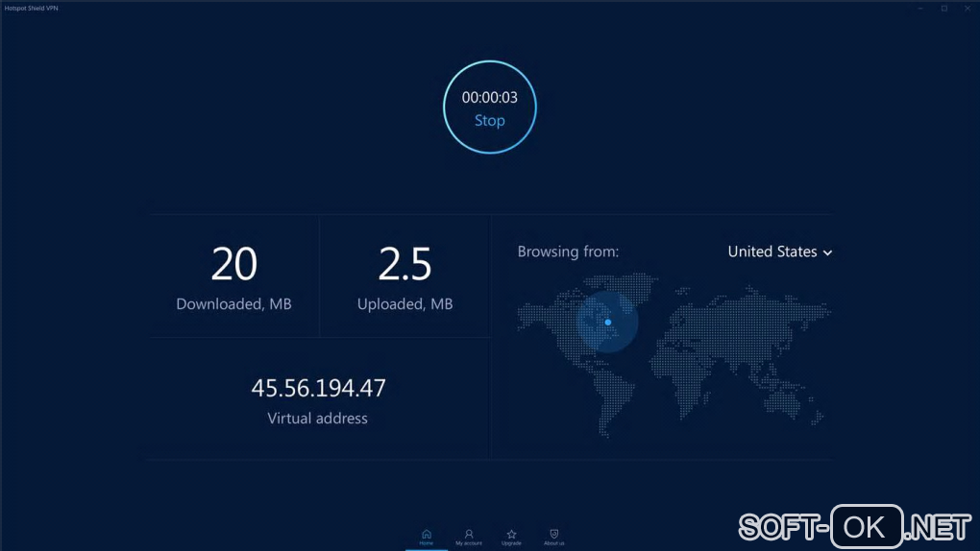The image size is (980, 551).
Task: Select the 45.56.194.47 virtual address
Action: 318,388
